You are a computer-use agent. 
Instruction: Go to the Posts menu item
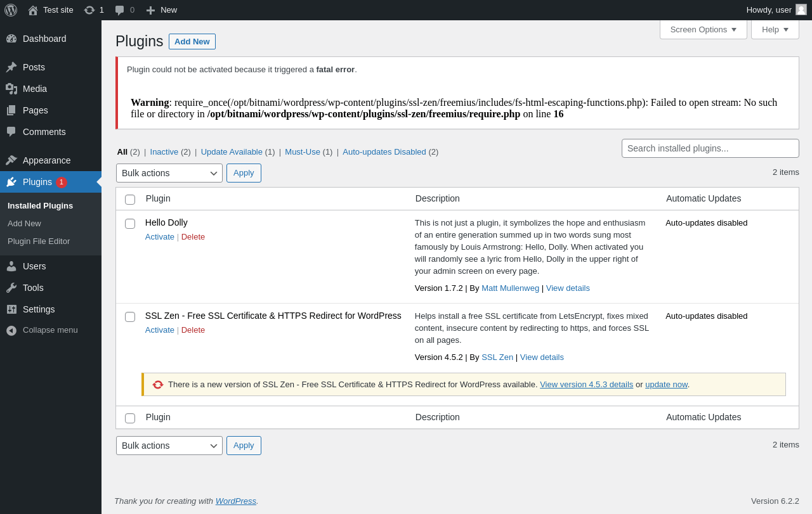[51, 67]
